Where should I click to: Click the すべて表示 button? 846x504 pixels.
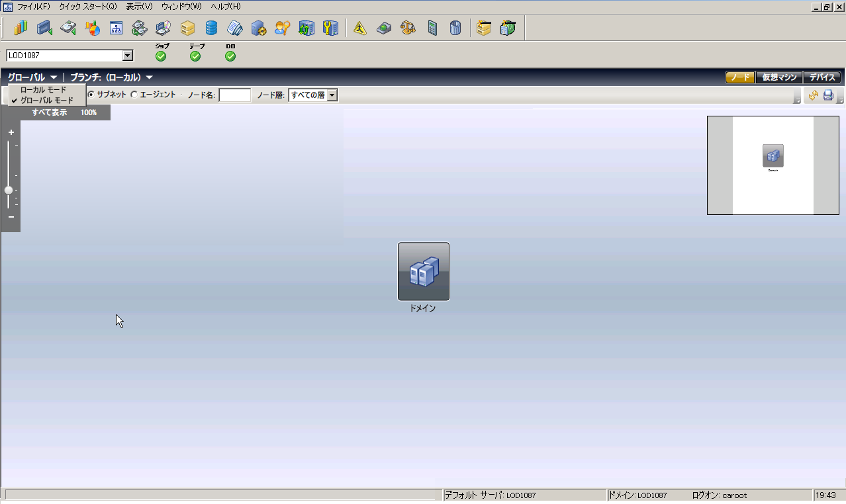[x=49, y=112]
